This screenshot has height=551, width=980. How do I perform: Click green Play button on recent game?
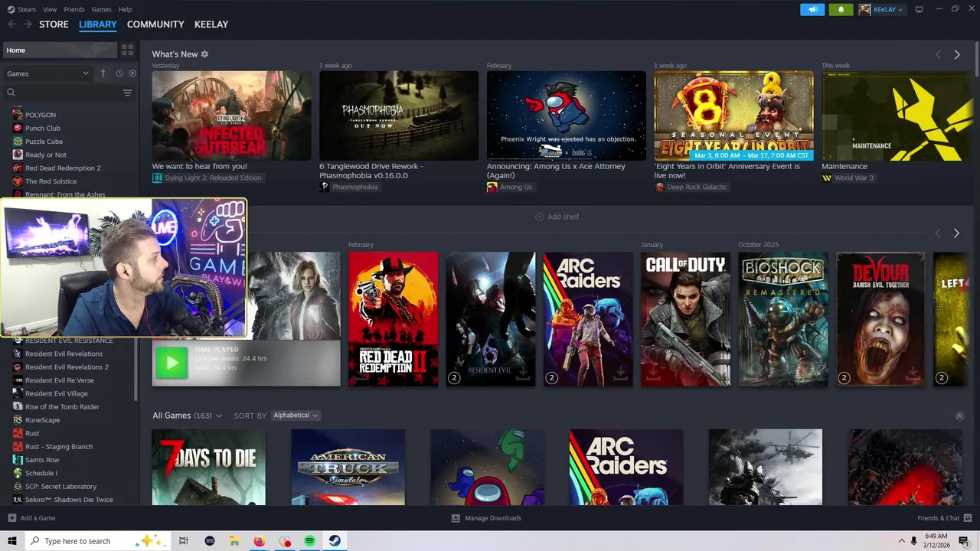(171, 363)
